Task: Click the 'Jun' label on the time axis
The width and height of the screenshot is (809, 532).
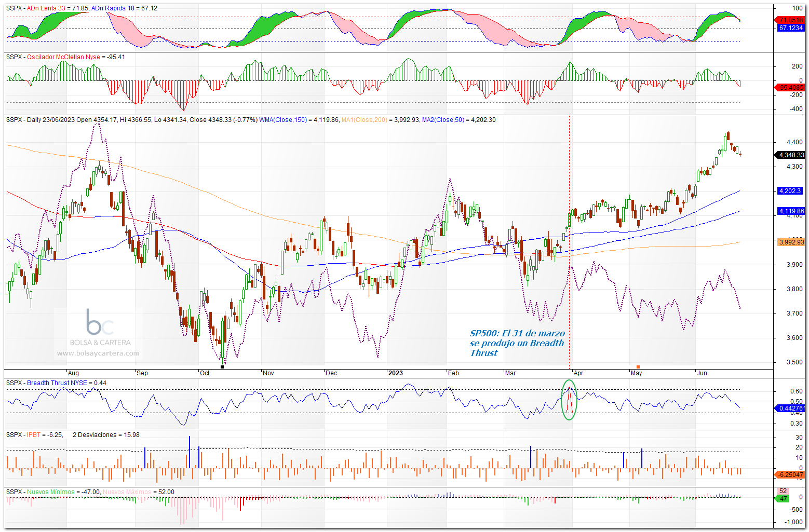Action: [x=702, y=373]
